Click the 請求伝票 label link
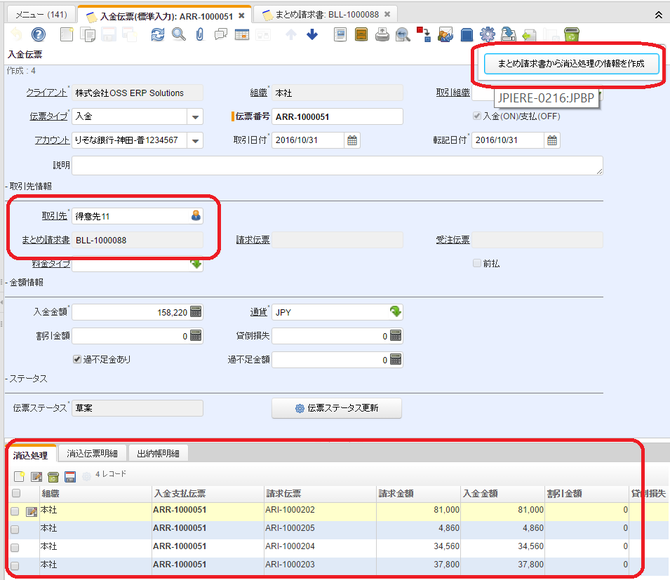Image resolution: width=670 pixels, height=580 pixels. (253, 240)
